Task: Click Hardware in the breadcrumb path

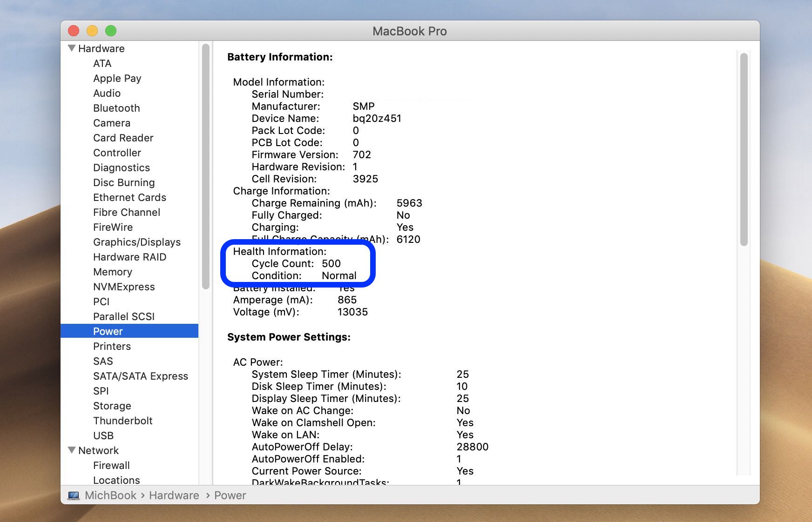Action: pyautogui.click(x=174, y=495)
